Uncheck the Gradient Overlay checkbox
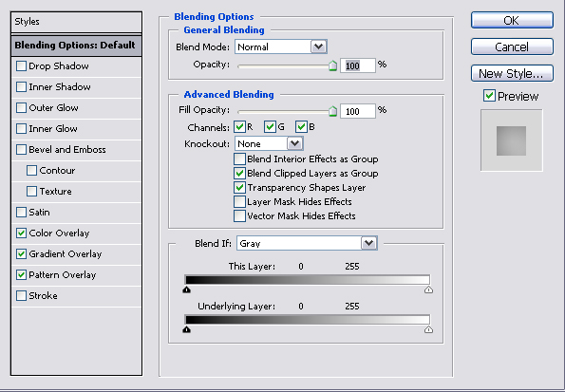The image size is (565, 392). (21, 254)
